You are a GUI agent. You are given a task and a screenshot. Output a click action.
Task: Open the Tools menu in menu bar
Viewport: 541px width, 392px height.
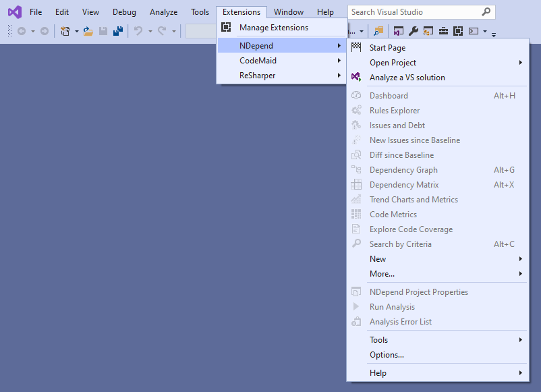200,12
